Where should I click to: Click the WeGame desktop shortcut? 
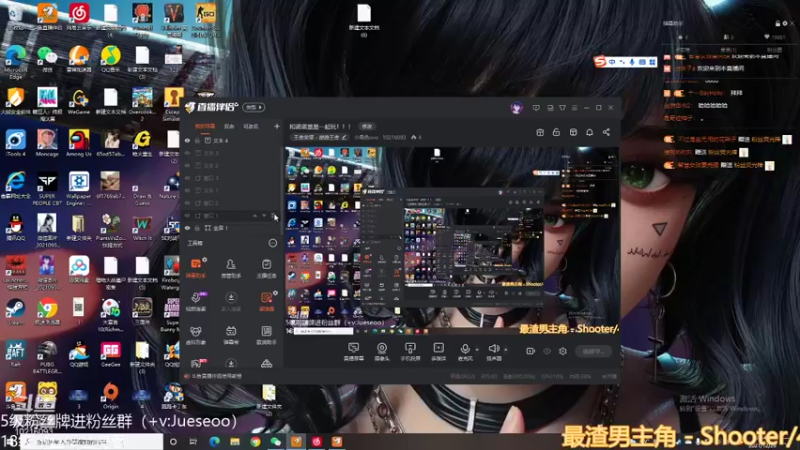coord(79,101)
